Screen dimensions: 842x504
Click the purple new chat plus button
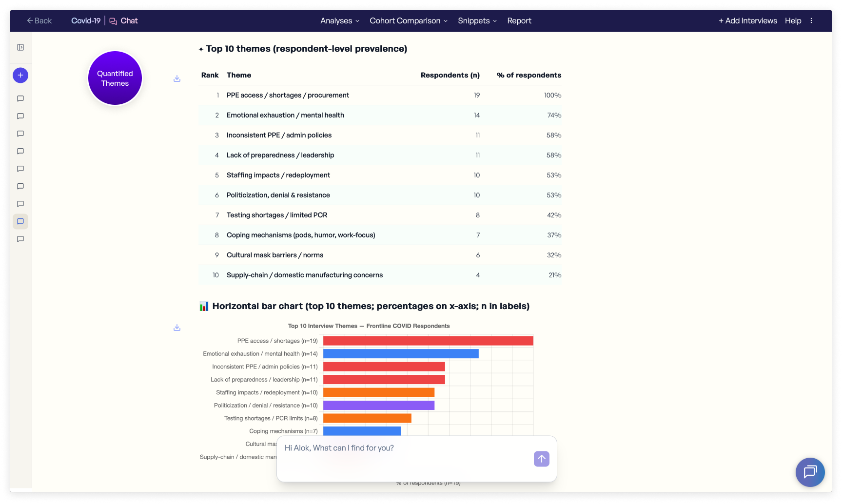tap(20, 75)
